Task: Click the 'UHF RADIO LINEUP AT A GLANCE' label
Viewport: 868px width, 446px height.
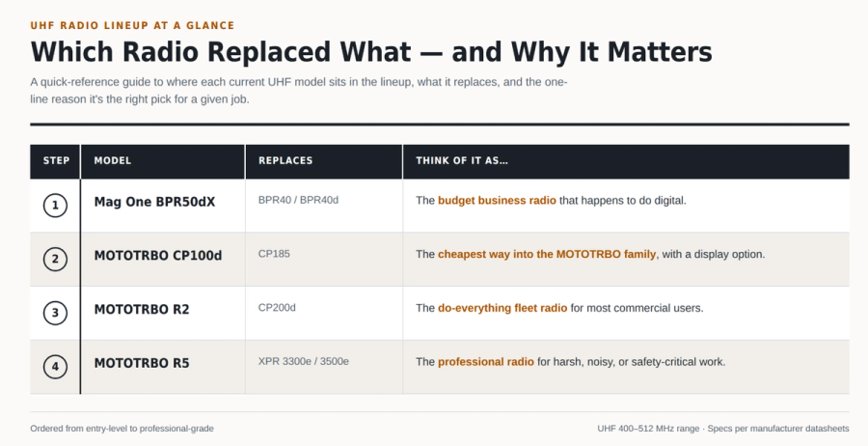Action: pos(132,25)
